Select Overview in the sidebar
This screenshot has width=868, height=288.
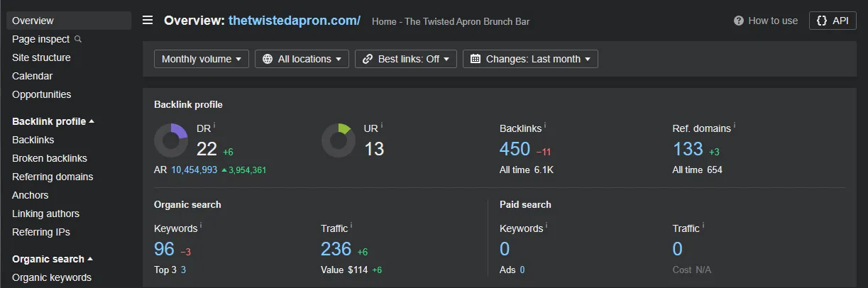(69, 21)
